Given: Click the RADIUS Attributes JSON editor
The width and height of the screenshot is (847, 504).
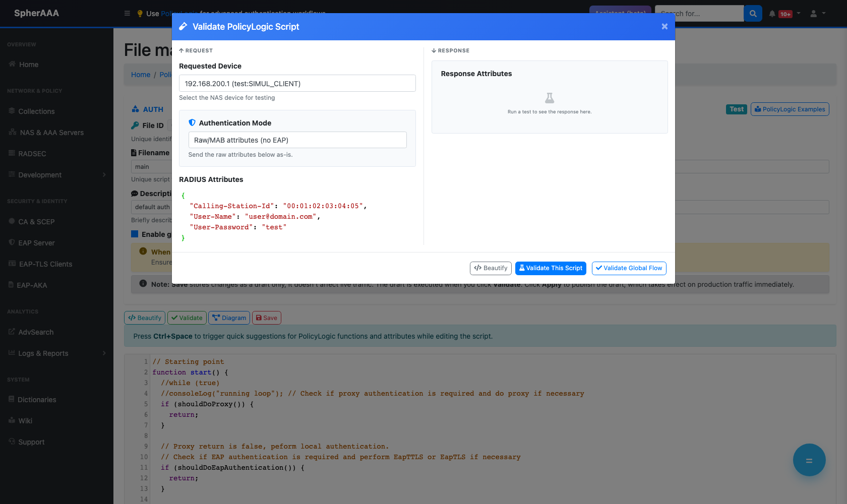Looking at the screenshot, I should point(297,217).
